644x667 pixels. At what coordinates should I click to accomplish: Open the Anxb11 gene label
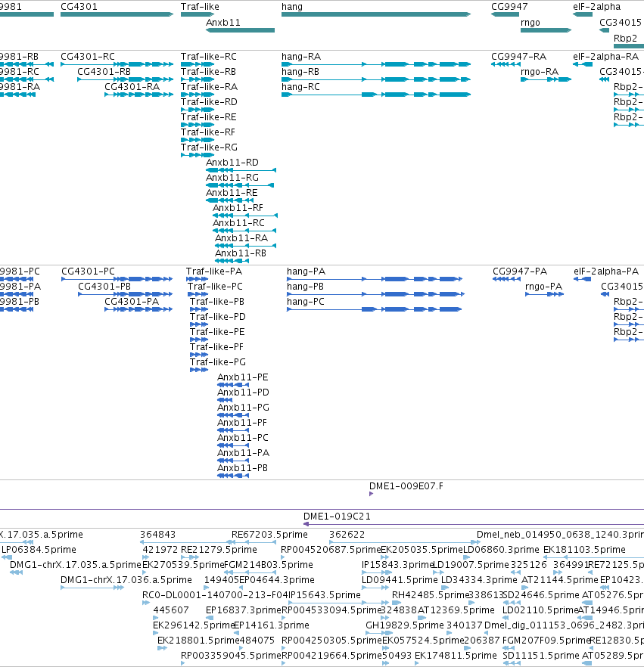point(223,23)
